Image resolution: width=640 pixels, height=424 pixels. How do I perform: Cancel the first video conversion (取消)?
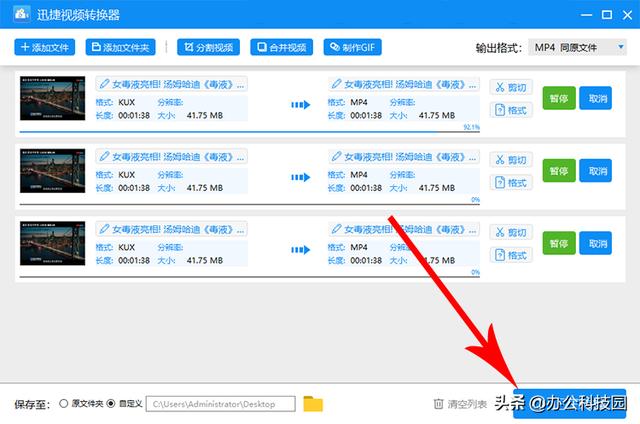pyautogui.click(x=596, y=98)
